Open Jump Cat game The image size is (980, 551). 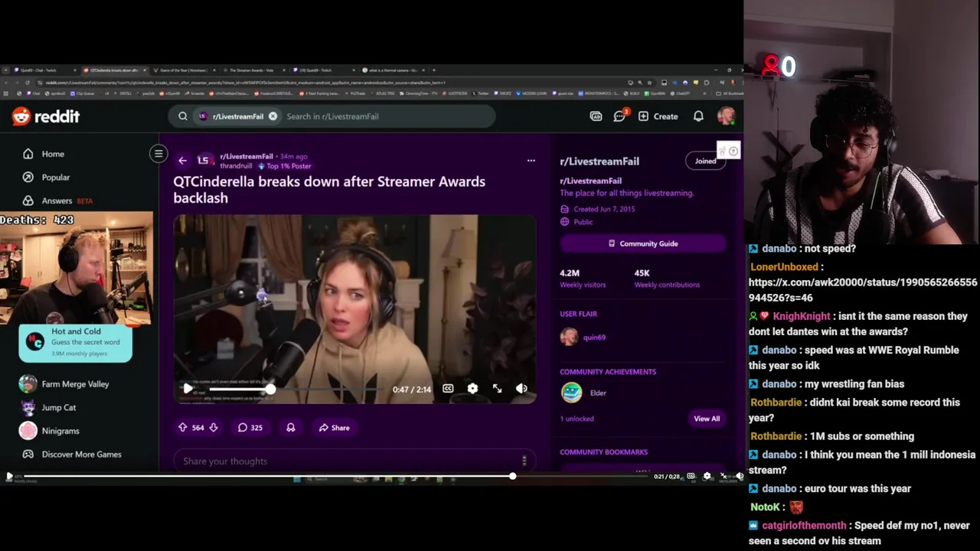click(49, 408)
